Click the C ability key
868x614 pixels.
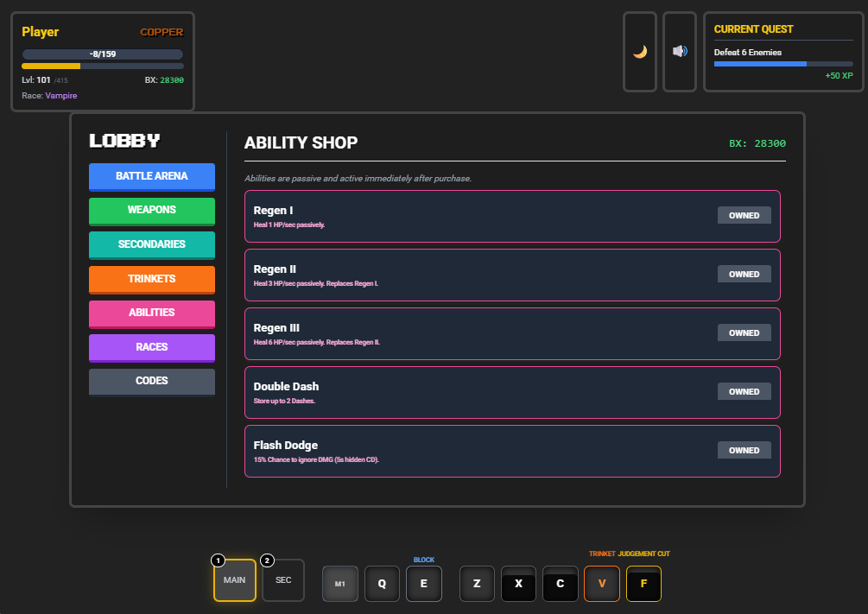pos(561,584)
